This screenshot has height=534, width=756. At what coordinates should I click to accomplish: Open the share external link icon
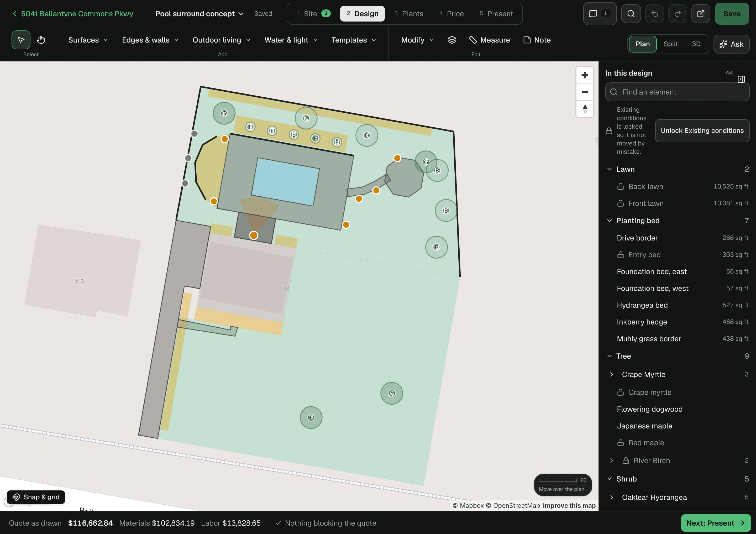[x=700, y=13]
